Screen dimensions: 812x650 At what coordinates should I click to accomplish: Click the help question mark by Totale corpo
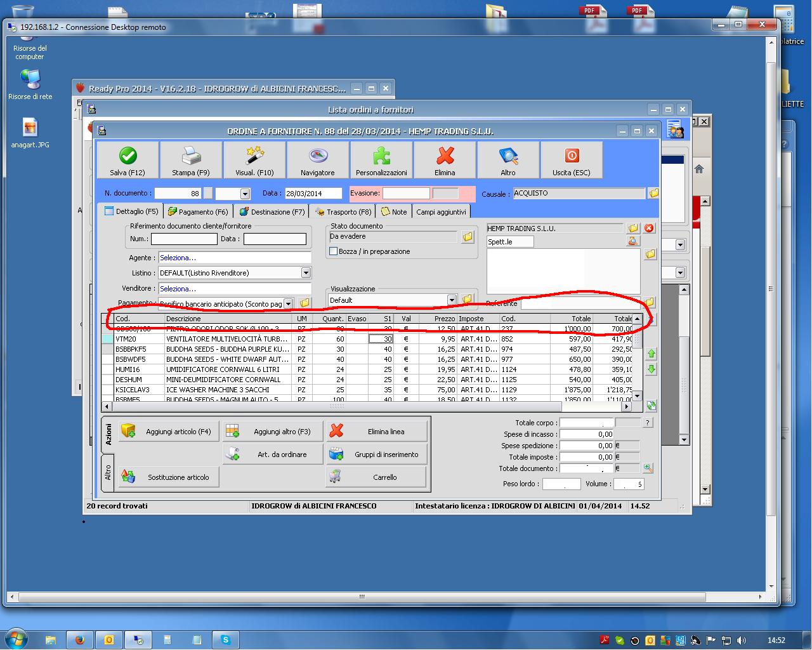pyautogui.click(x=648, y=423)
